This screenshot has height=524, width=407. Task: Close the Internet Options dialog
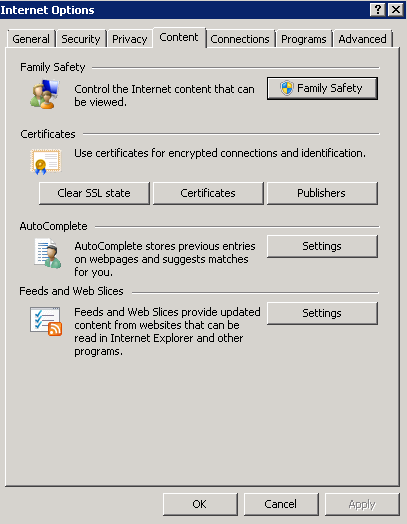pos(396,10)
